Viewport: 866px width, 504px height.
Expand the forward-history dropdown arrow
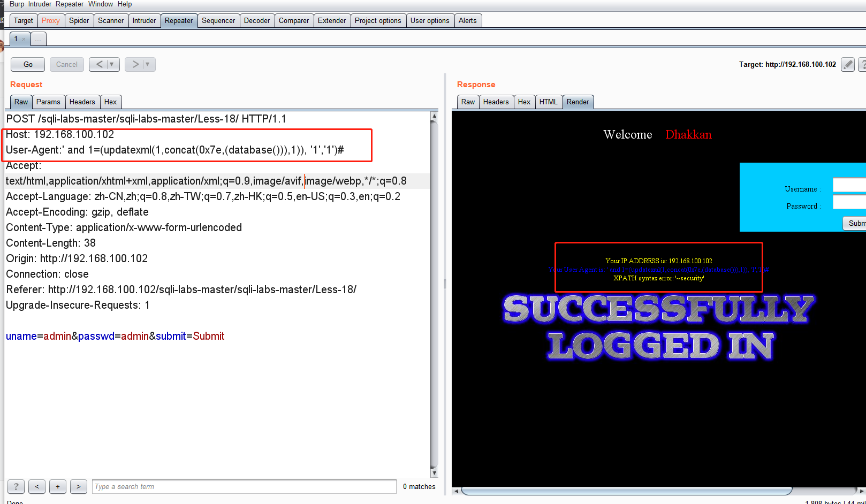tap(148, 64)
